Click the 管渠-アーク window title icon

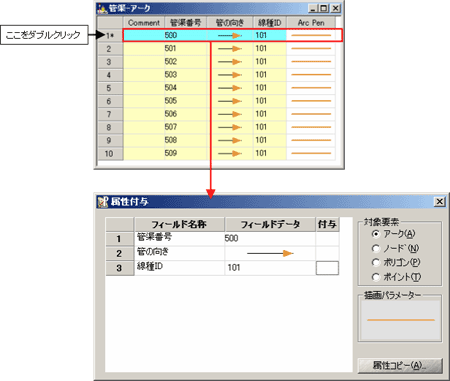(x=102, y=9)
